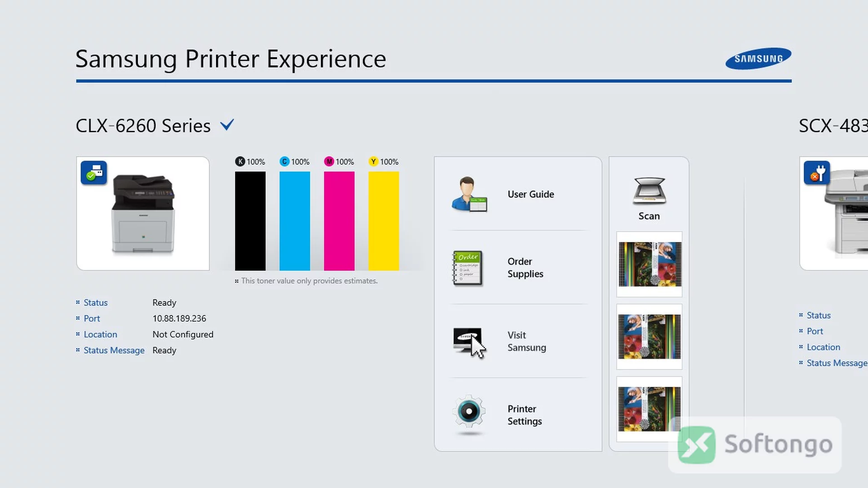Click the black K toner label icon

[240, 161]
